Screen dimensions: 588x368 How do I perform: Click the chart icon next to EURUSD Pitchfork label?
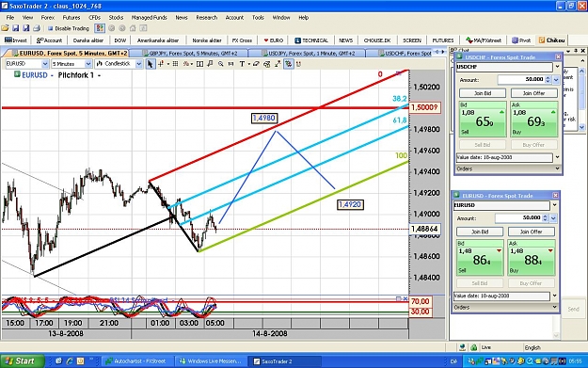pyautogui.click(x=17, y=74)
